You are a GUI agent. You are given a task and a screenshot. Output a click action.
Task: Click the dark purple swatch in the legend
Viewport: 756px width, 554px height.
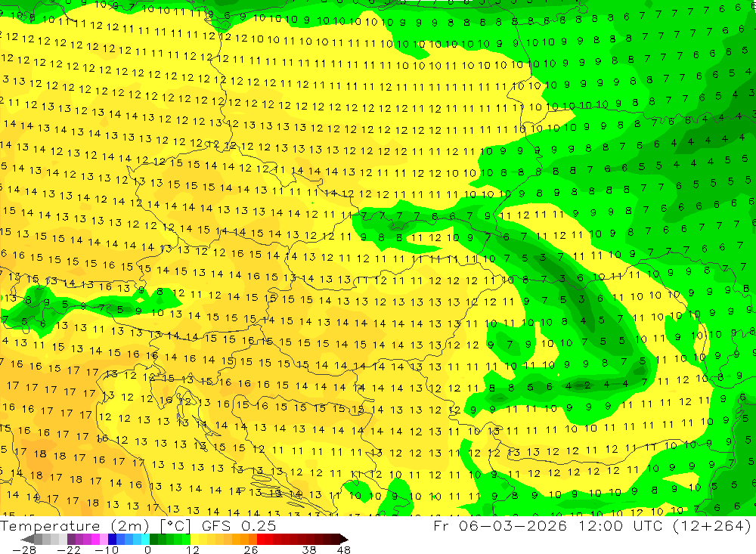pyautogui.click(x=71, y=539)
